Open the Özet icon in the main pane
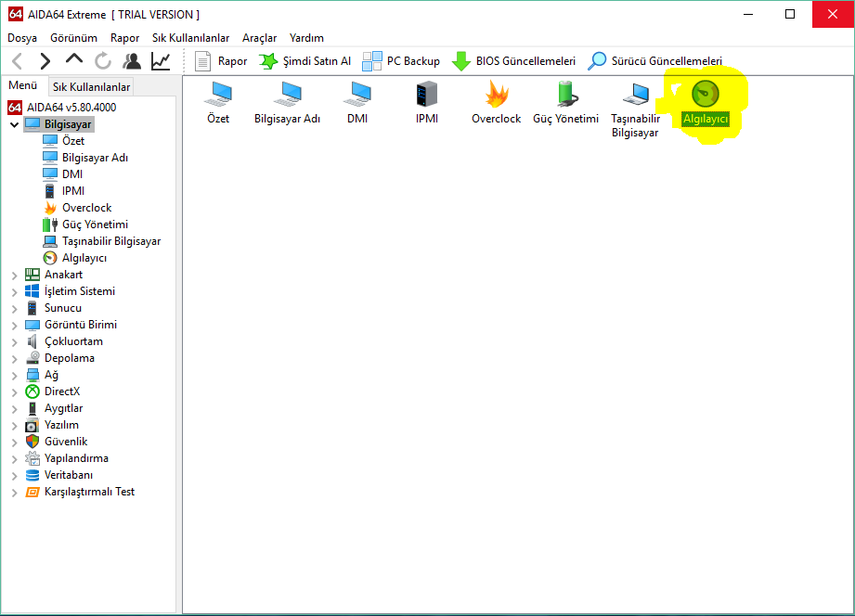The width and height of the screenshot is (855, 616). pyautogui.click(x=218, y=102)
